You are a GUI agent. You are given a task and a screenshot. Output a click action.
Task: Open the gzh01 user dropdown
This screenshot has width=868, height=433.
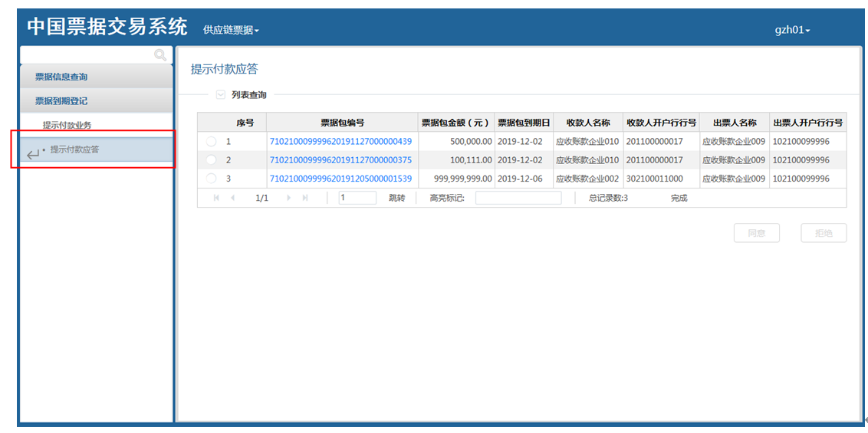coord(792,30)
